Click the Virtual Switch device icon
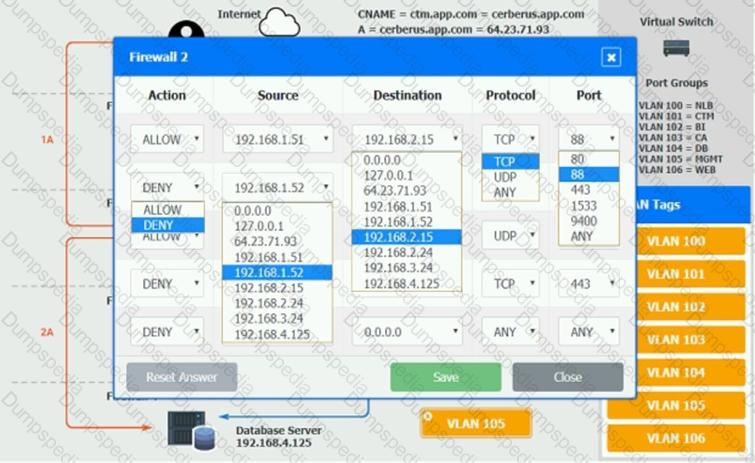This screenshot has height=463, width=755. [676, 48]
